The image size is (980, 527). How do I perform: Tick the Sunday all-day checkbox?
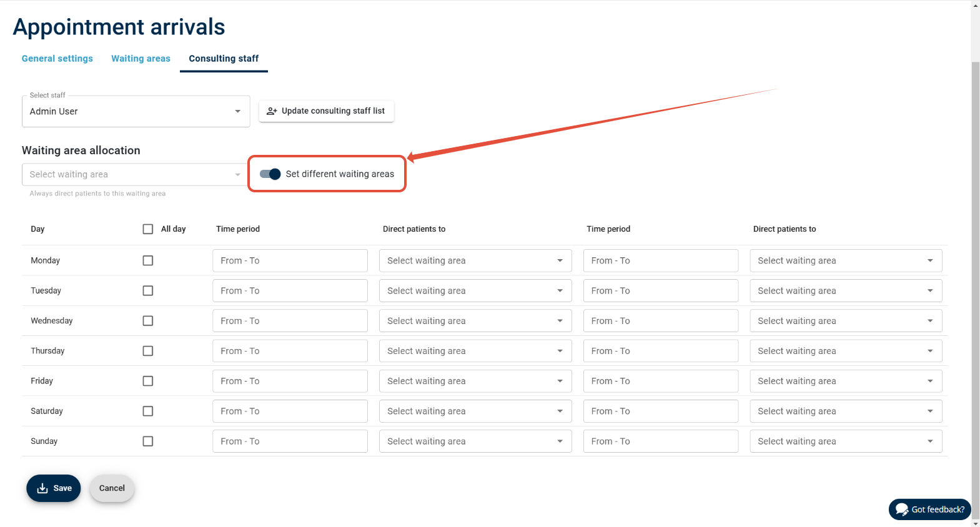148,441
